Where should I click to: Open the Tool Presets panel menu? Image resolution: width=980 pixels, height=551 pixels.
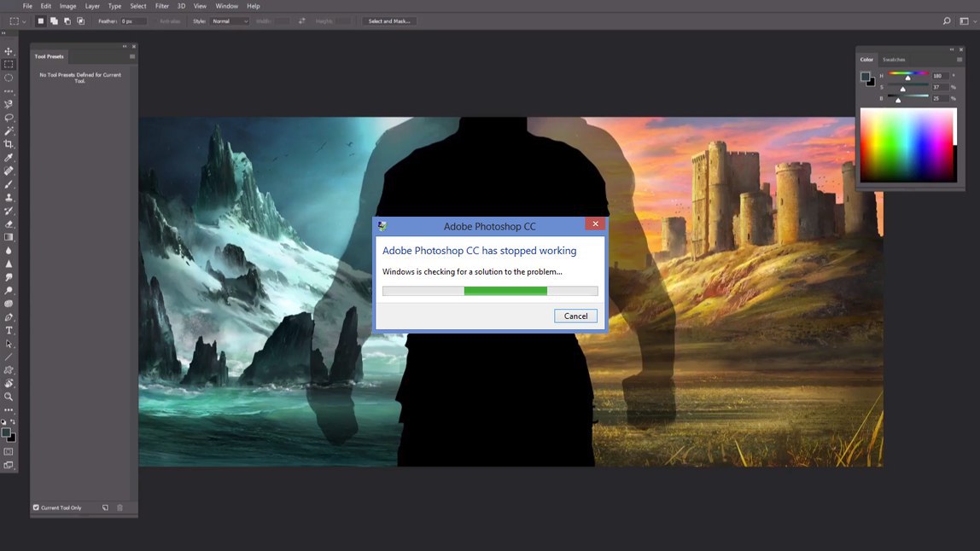pyautogui.click(x=131, y=56)
